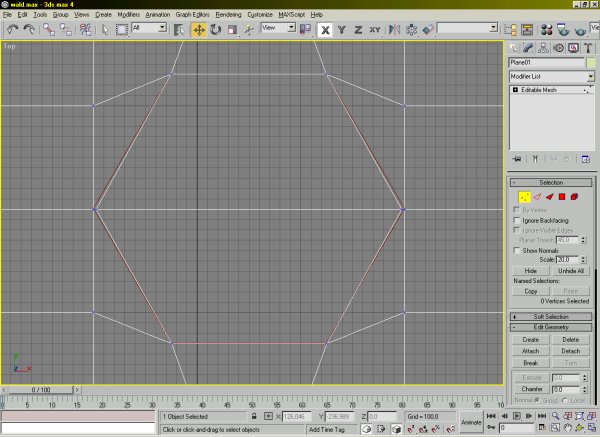Open the Modifiers menu
600x437 pixels.
coord(128,16)
